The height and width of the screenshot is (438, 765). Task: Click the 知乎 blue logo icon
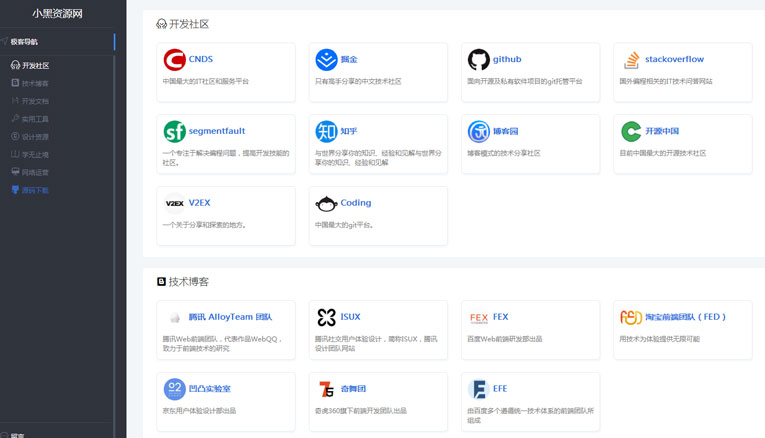(326, 131)
